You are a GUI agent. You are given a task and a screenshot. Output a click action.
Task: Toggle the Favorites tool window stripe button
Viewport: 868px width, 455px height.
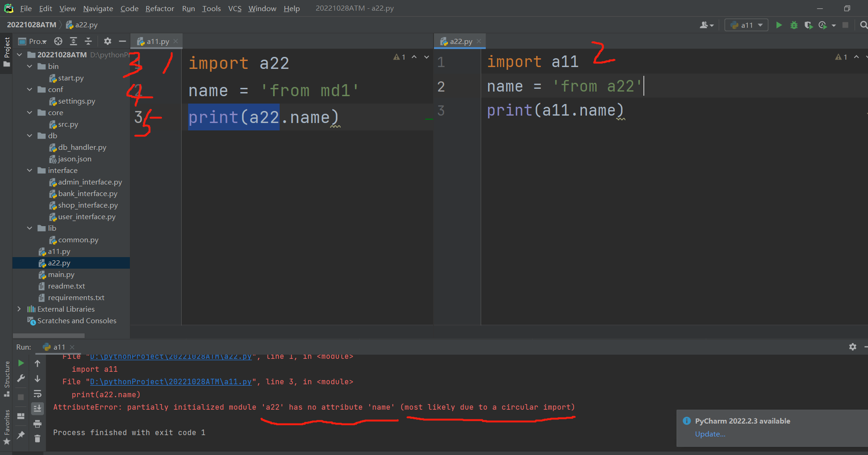[x=6, y=428]
